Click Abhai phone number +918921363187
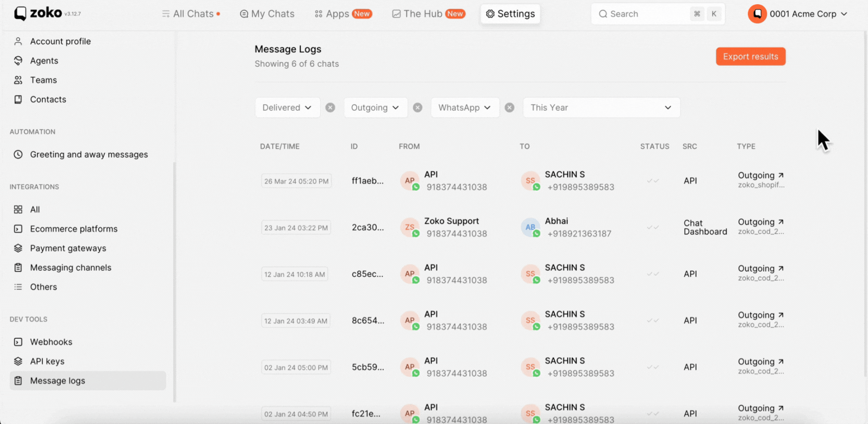868x424 pixels. [579, 234]
